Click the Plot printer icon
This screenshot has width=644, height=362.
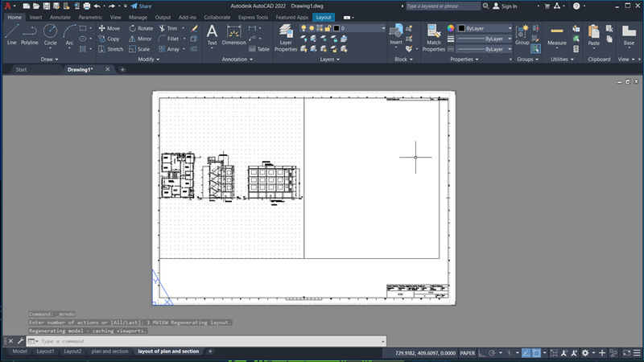[87, 6]
